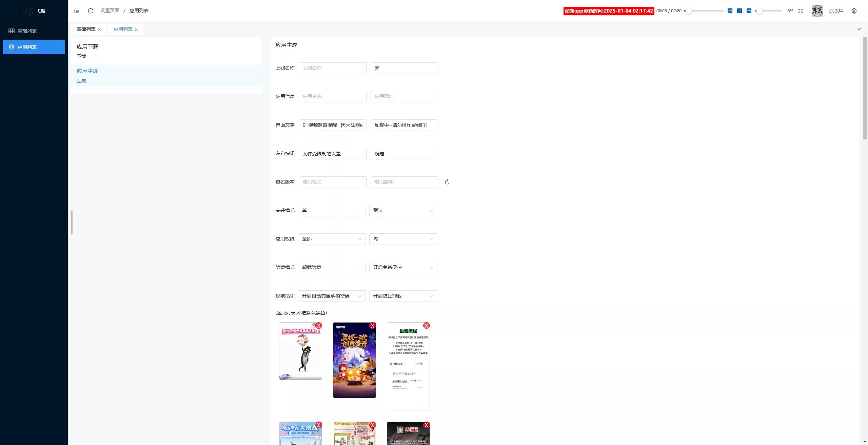Toggle fullscreen mode icon
868x445 pixels.
[x=801, y=11]
